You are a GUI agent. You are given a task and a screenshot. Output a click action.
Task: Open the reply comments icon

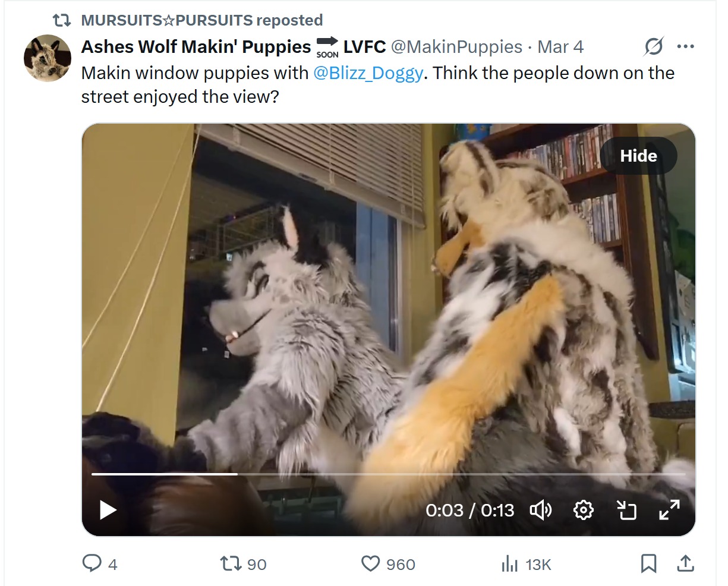(x=92, y=563)
